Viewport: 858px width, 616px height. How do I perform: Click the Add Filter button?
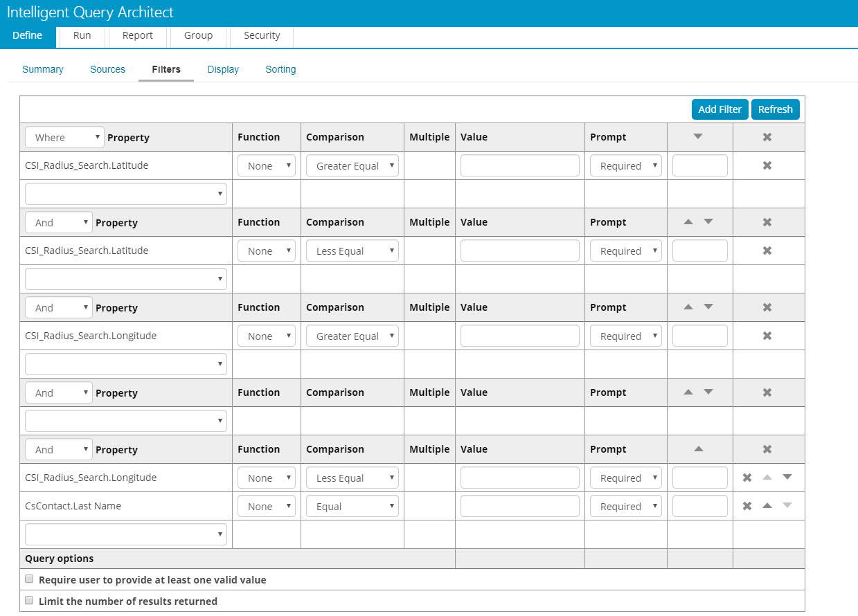pos(720,109)
